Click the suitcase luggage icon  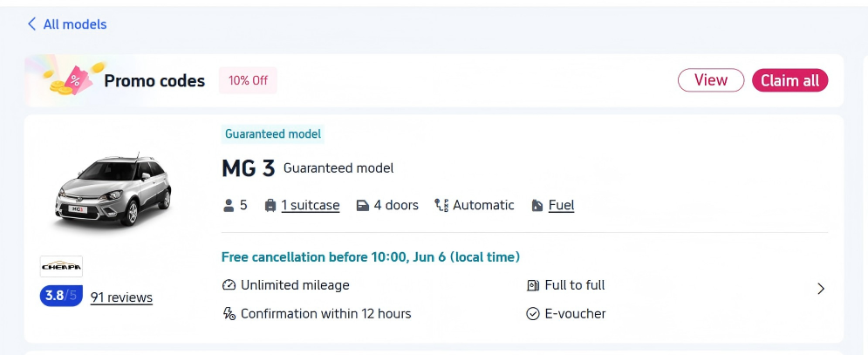(270, 206)
